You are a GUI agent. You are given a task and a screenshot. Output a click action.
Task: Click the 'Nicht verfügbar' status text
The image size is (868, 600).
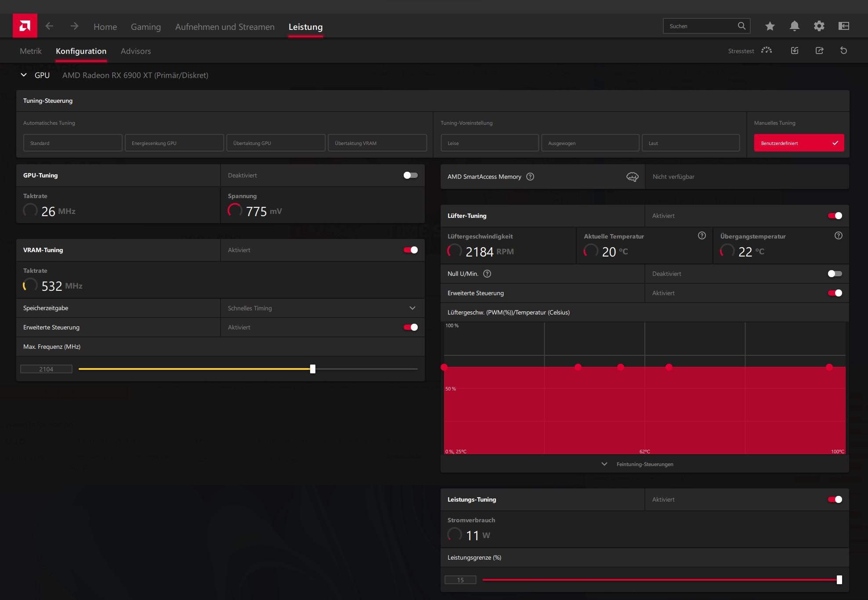[x=673, y=177]
